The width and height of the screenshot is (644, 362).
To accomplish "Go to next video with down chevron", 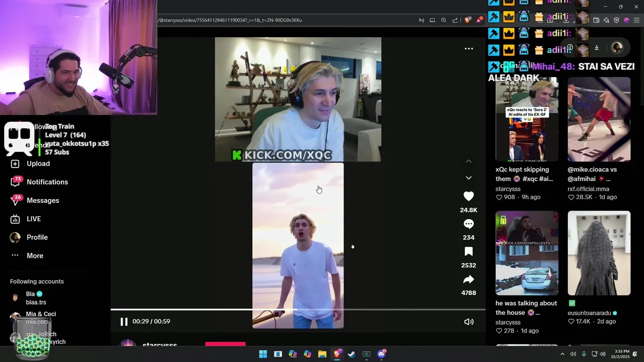I will [468, 178].
